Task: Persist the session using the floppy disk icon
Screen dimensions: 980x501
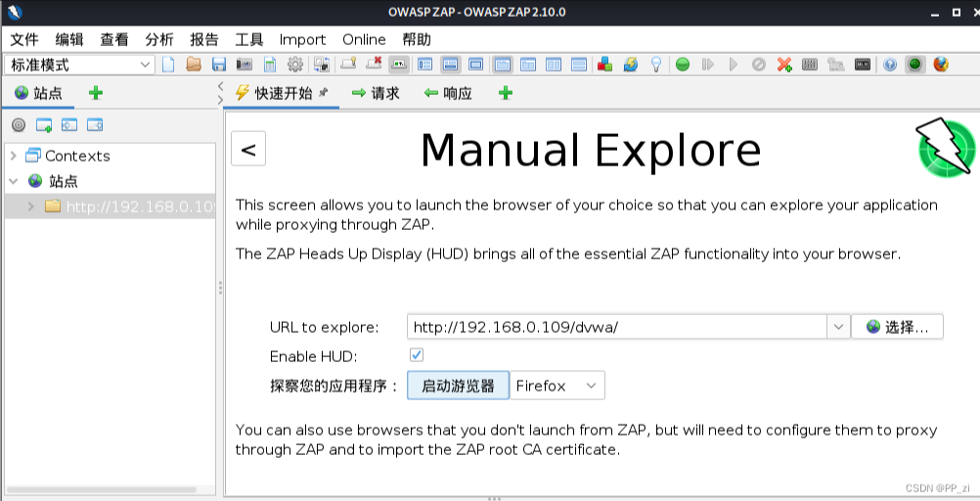Action: point(219,65)
